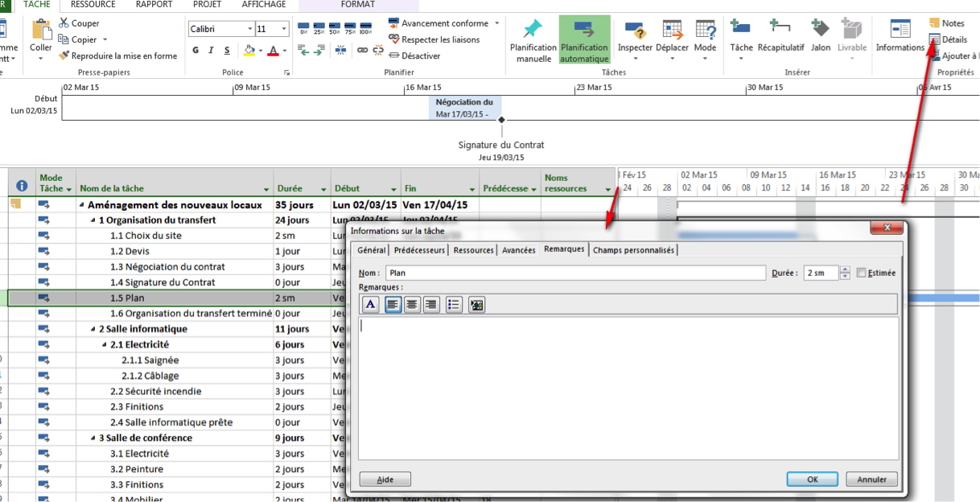Mark task 50% complete
The height and width of the screenshot is (502, 980).
tap(335, 28)
